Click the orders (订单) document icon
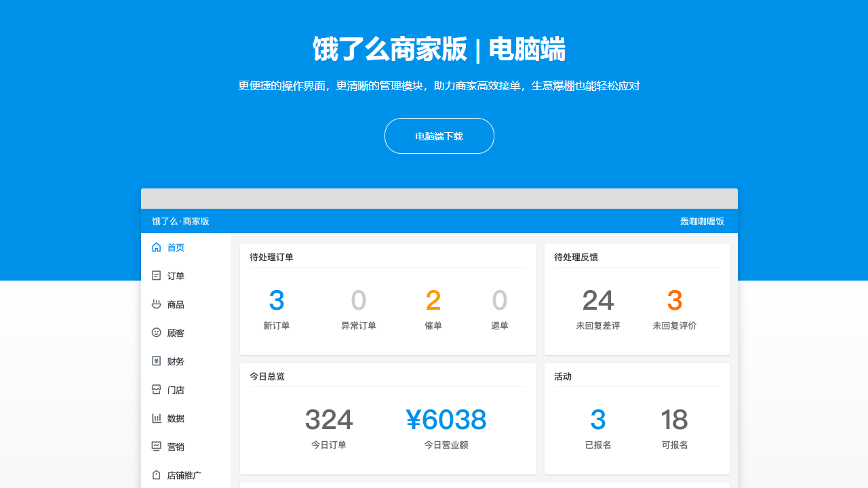The width and height of the screenshot is (868, 488). tap(157, 276)
